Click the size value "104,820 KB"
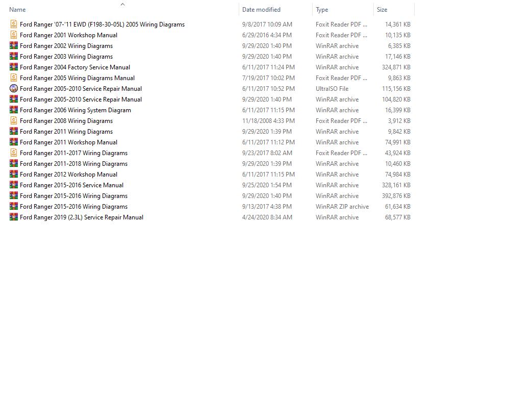This screenshot has width=532, height=398. pyautogui.click(x=396, y=99)
